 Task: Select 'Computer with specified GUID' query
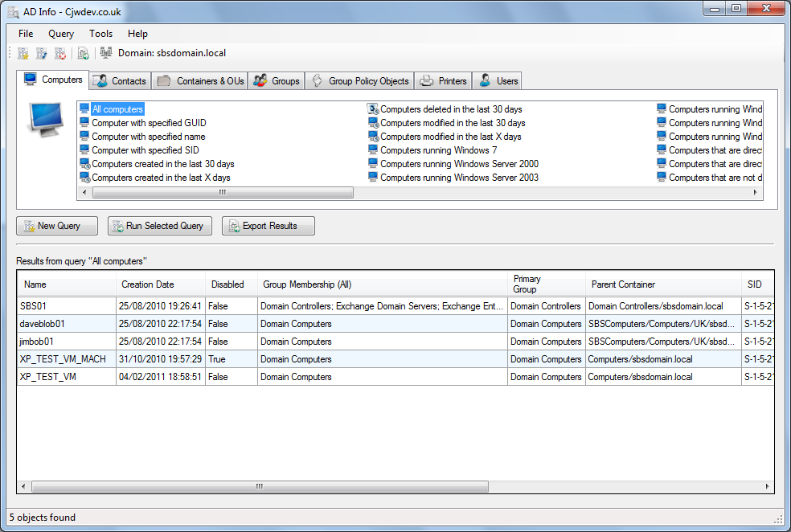[x=149, y=123]
